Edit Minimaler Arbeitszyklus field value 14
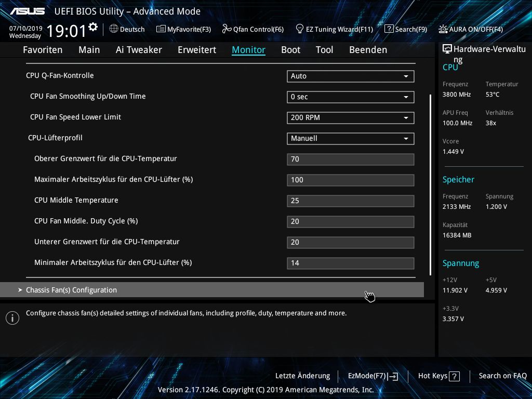The image size is (532, 399). click(x=351, y=263)
